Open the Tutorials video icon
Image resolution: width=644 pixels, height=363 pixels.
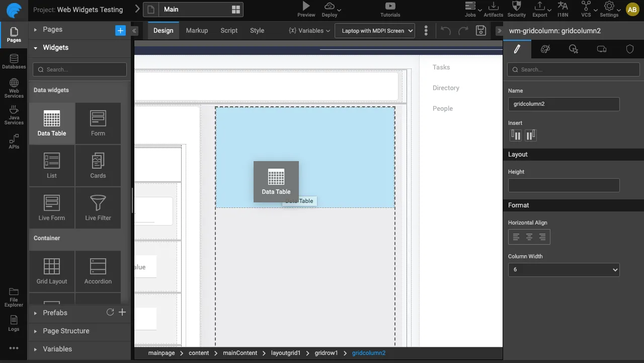click(x=390, y=7)
